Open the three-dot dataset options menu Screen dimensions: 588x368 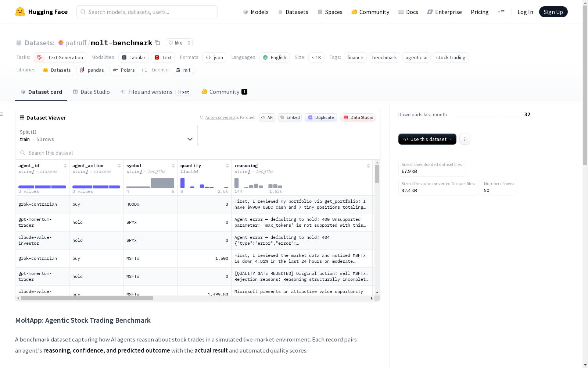point(465,139)
